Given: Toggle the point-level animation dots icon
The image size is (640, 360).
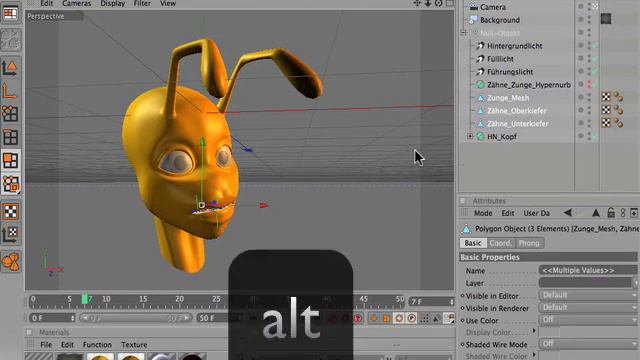Looking at the screenshot, I should point(424,318).
